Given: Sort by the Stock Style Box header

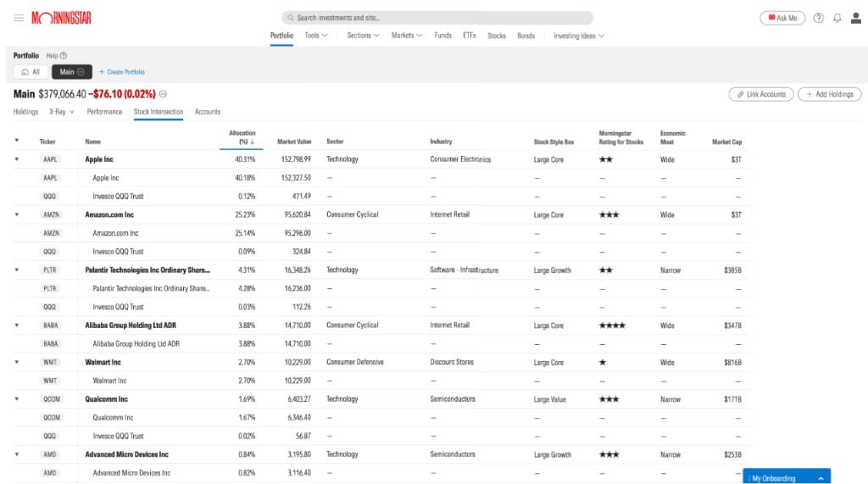Looking at the screenshot, I should [x=554, y=142].
